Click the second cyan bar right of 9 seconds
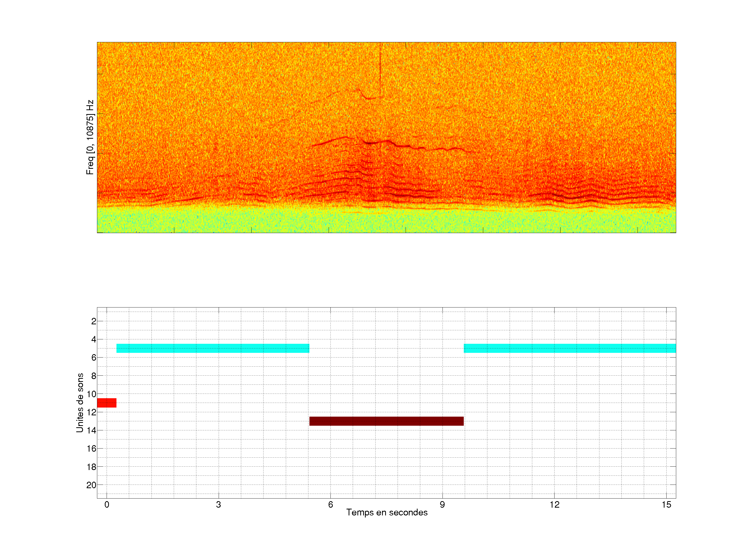Screen dimensions: 747x560 tap(570, 348)
